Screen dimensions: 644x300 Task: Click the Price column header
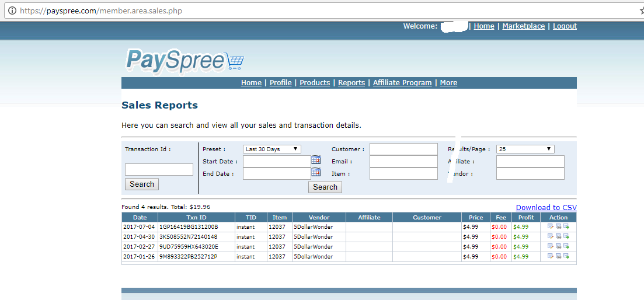coord(476,218)
